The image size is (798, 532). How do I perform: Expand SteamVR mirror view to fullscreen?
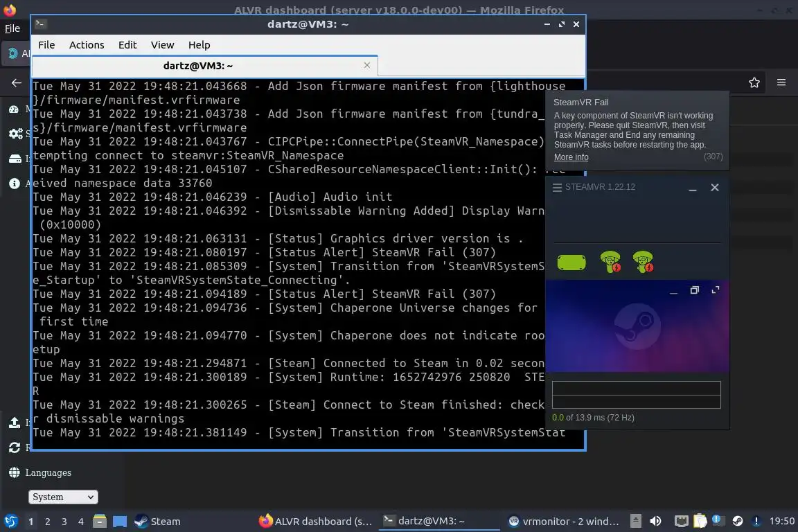pos(715,290)
